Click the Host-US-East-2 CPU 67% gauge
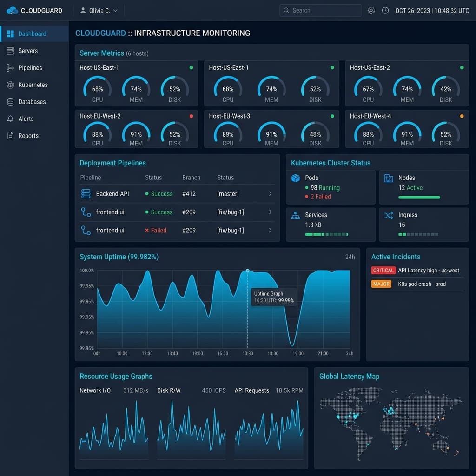Image resolution: width=476 pixels, height=476 pixels. (368, 87)
